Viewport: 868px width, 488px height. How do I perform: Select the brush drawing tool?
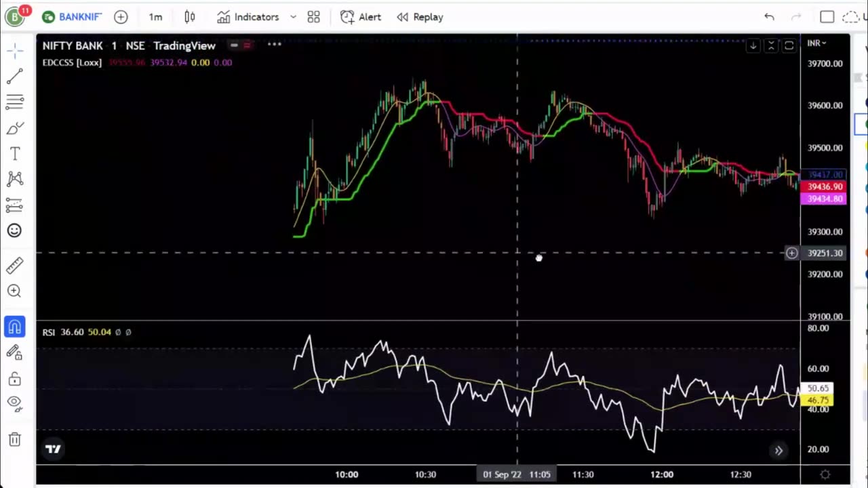(x=15, y=127)
